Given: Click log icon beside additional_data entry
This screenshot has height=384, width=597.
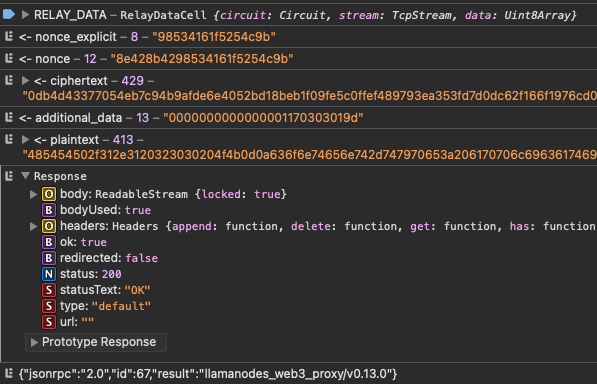Looking at the screenshot, I should coord(9,118).
